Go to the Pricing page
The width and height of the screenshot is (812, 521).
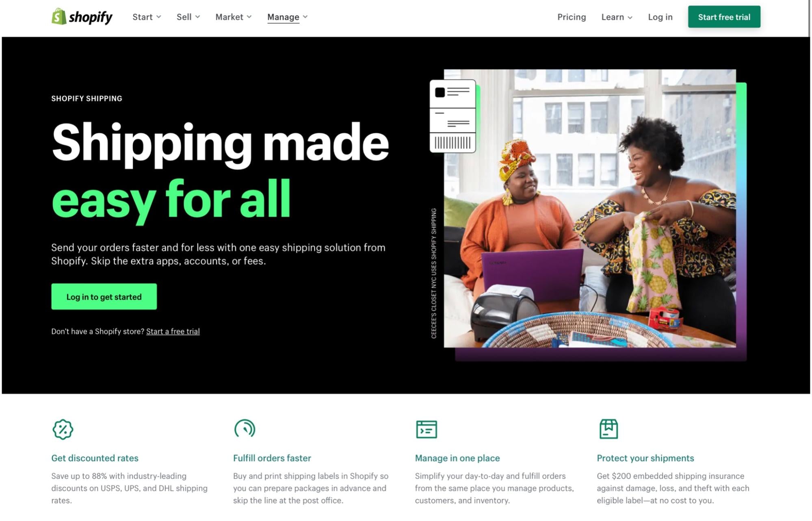572,17
